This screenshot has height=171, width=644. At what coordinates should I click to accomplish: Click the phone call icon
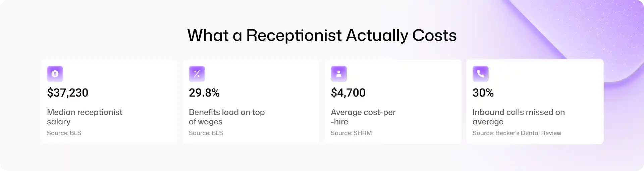(x=481, y=74)
